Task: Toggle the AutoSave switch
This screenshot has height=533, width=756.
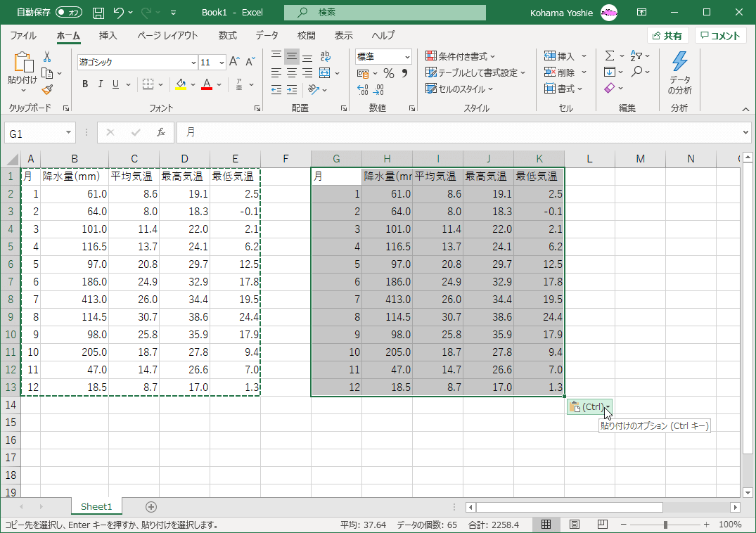Action: (69, 13)
